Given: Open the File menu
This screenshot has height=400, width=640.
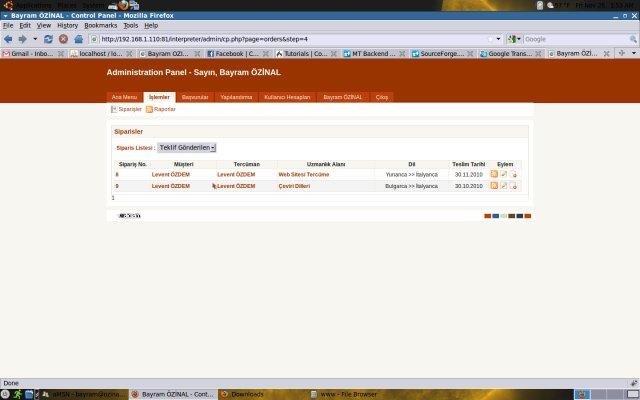Looking at the screenshot, I should pos(8,25).
